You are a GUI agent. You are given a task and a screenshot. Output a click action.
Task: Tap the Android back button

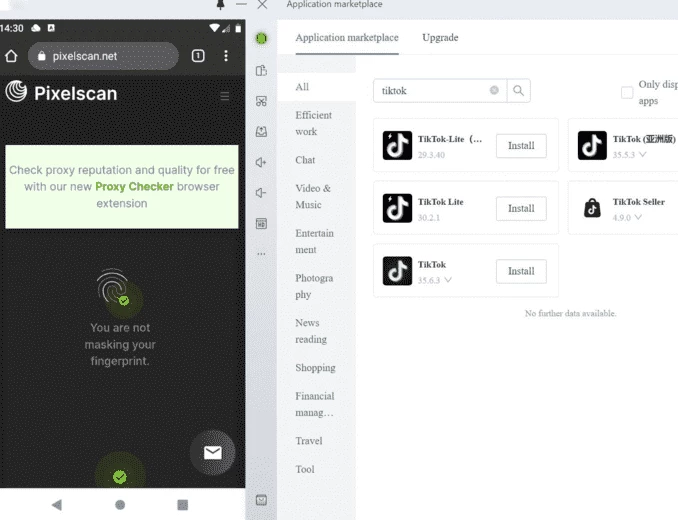57,504
